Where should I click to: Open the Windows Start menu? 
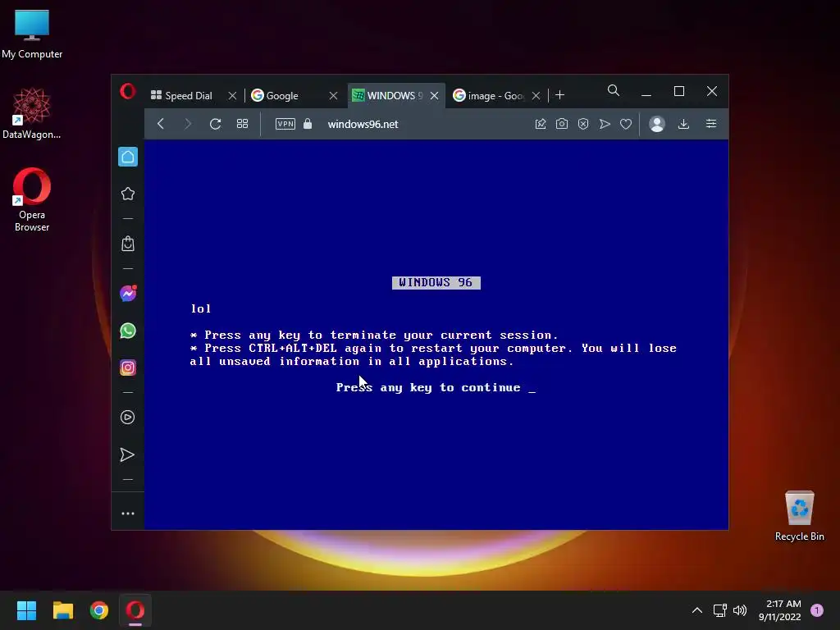tap(26, 610)
